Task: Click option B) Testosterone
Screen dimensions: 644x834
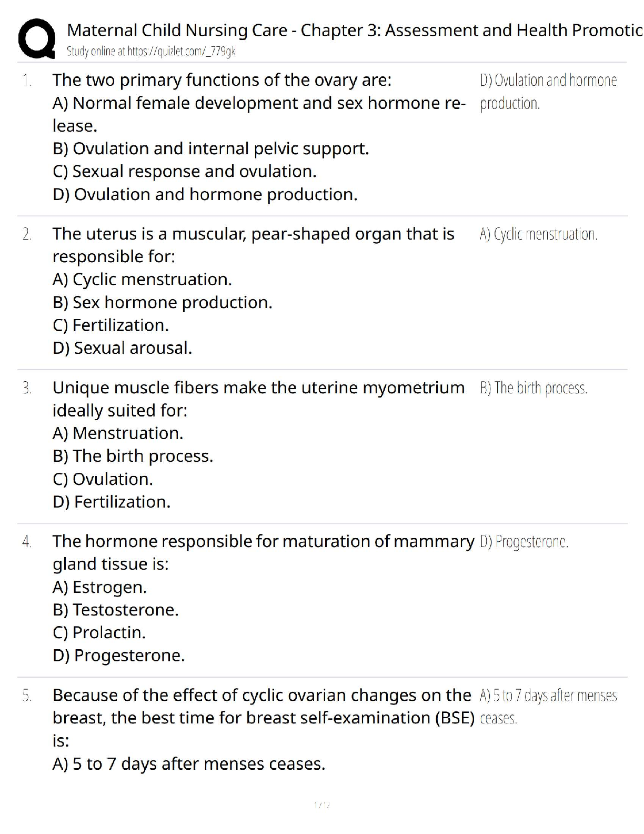Action: (115, 610)
